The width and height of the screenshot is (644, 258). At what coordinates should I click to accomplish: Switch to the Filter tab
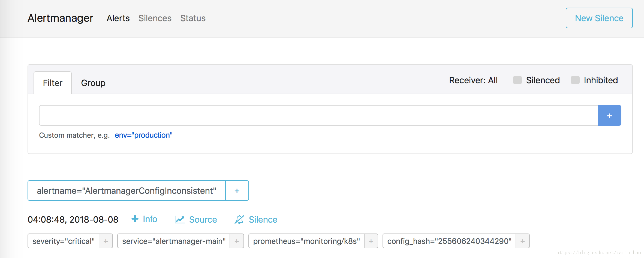(53, 83)
